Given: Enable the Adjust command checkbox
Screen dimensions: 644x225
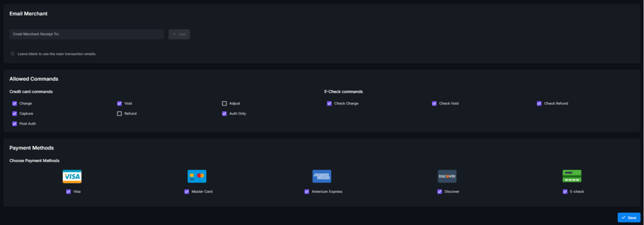Looking at the screenshot, I should [224, 103].
